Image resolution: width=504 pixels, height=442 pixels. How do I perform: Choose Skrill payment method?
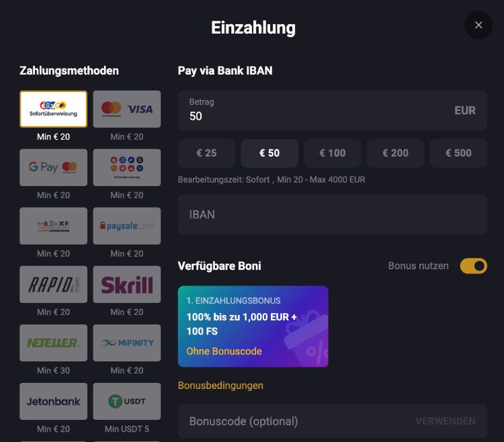click(x=126, y=284)
